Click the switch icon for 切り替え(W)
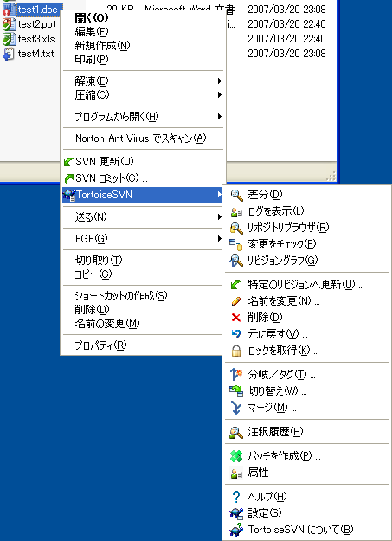The height and width of the screenshot is (541, 392). (x=237, y=391)
